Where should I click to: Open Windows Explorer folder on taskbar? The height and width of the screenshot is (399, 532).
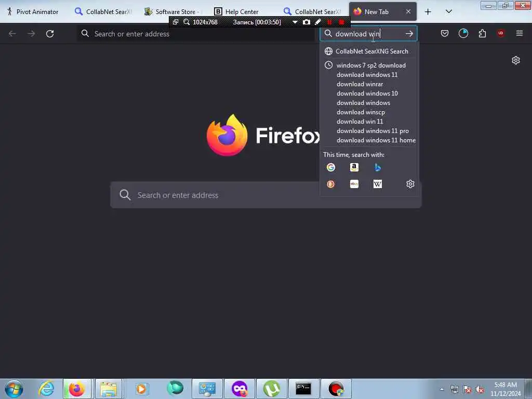(109, 389)
